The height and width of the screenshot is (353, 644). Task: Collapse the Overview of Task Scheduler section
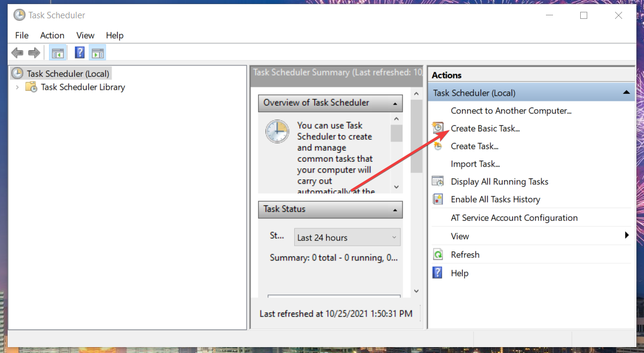(395, 103)
